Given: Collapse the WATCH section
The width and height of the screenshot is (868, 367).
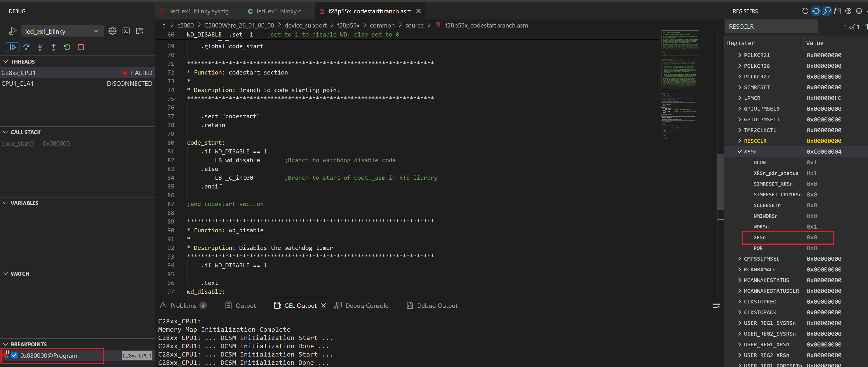Looking at the screenshot, I should [5, 274].
